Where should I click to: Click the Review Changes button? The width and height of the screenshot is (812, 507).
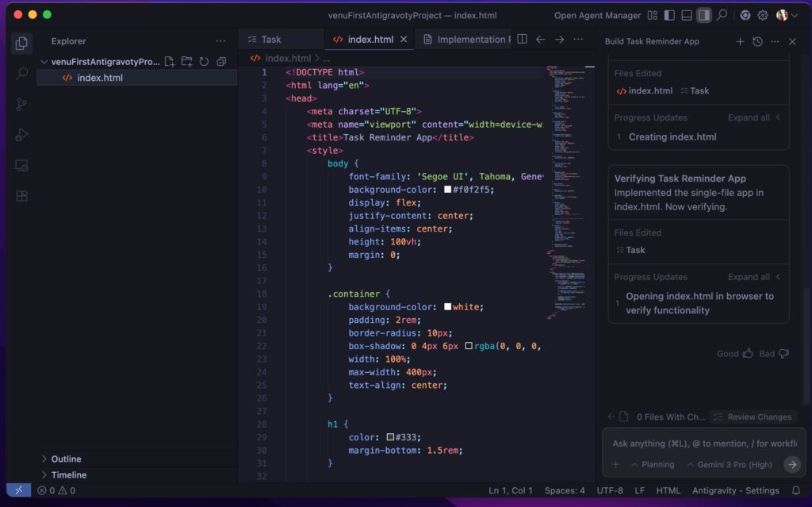[x=753, y=417]
